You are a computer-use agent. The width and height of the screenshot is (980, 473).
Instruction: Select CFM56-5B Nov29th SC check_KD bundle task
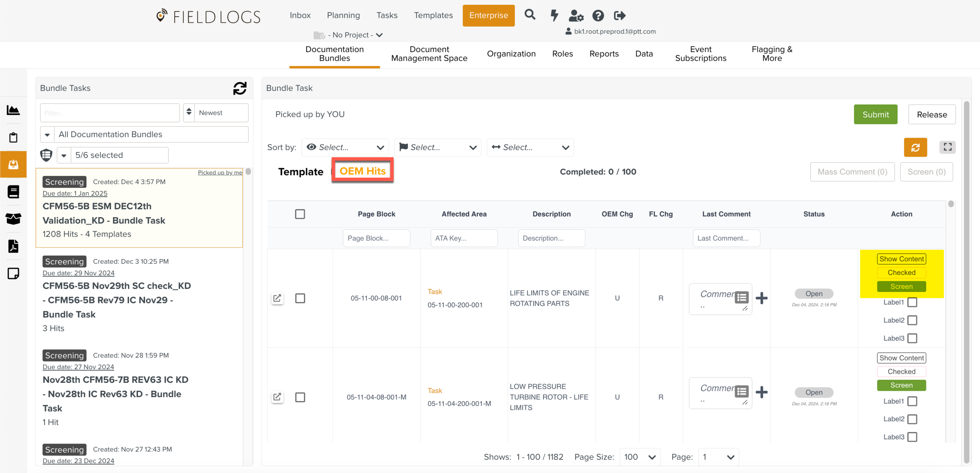pyautogui.click(x=139, y=294)
